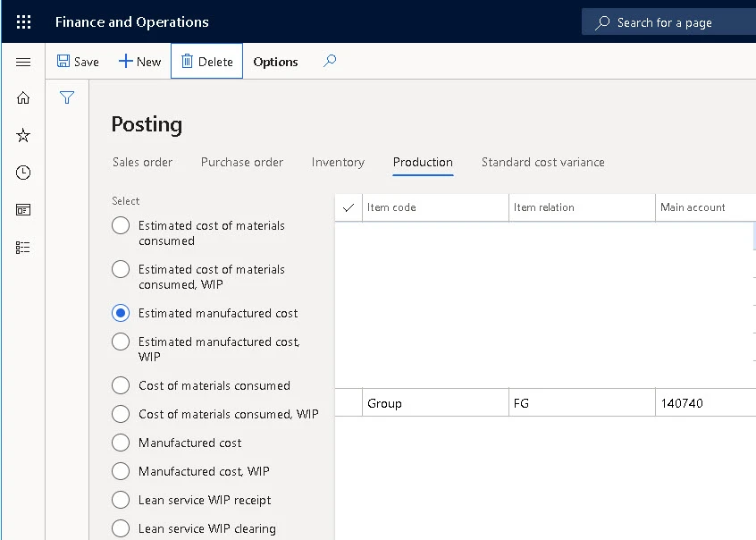Select Cost of materials consumed radio
The image size is (756, 540).
tap(121, 385)
